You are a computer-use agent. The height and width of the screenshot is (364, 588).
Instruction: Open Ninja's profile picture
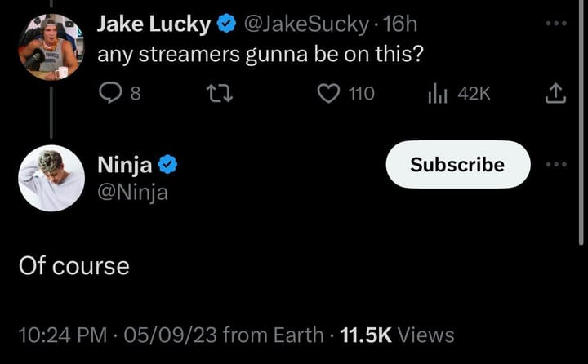click(x=51, y=178)
